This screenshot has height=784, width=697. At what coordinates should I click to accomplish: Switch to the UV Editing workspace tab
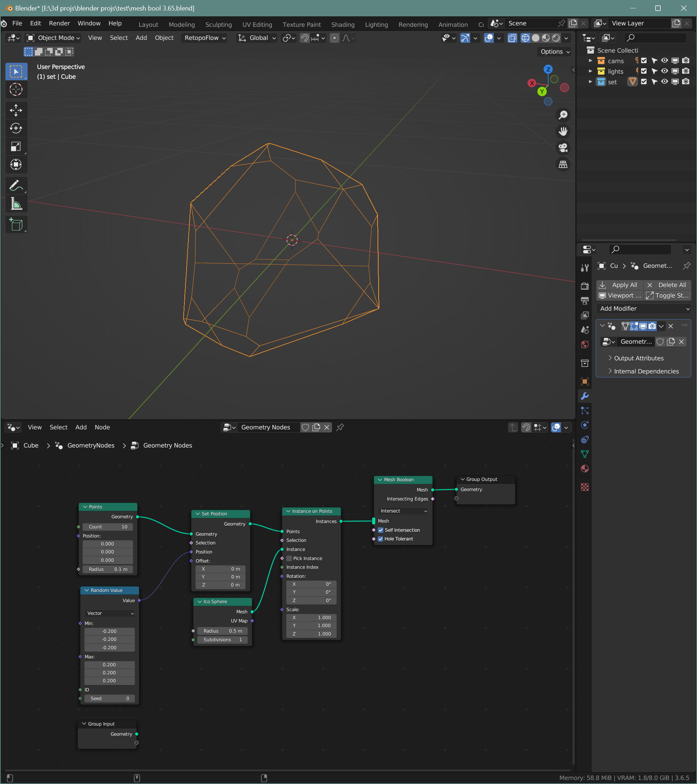point(257,25)
